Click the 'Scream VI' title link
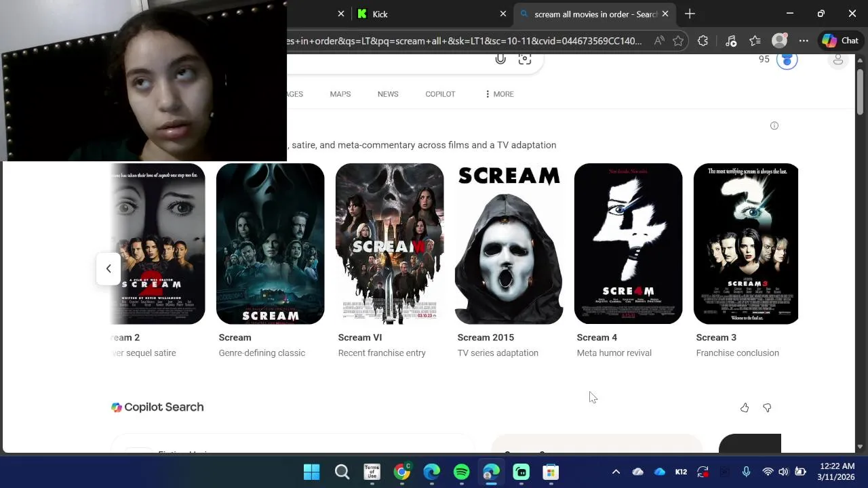 [x=359, y=338]
